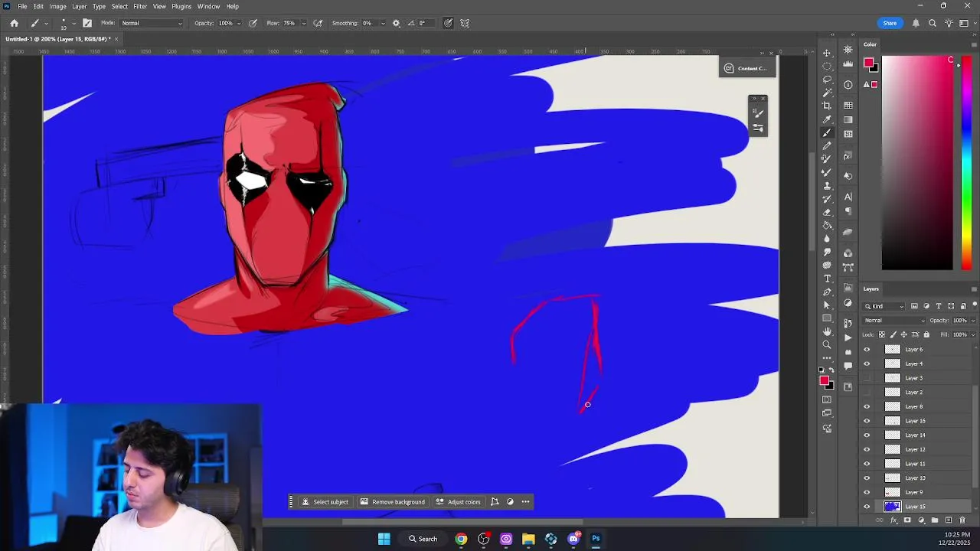Create a new layer from the Layers panel
Image resolution: width=980 pixels, height=551 pixels.
pos(949,520)
